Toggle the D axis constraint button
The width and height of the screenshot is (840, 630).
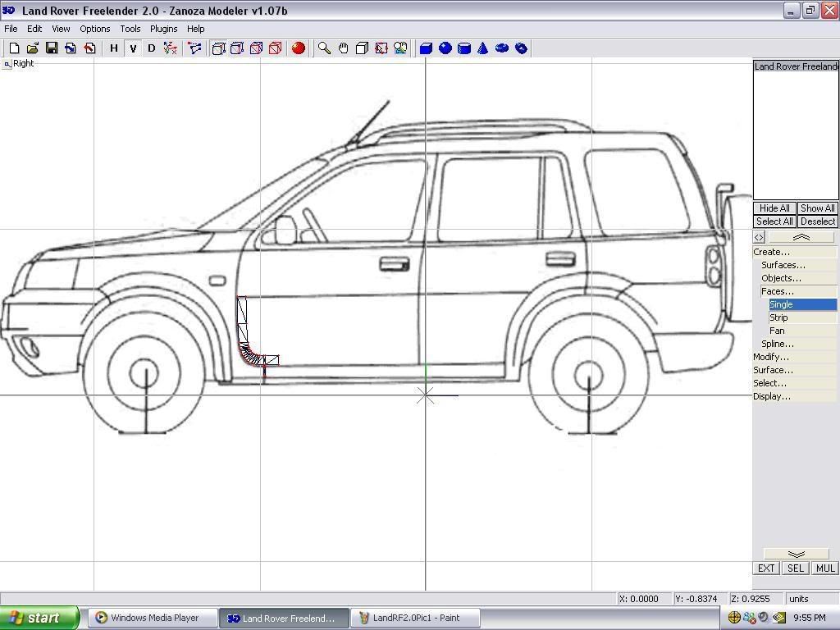point(151,48)
